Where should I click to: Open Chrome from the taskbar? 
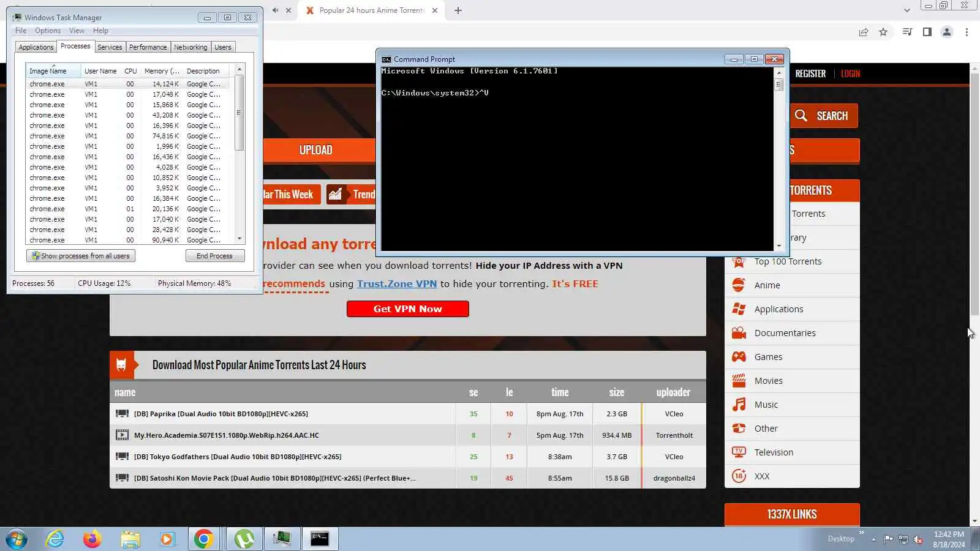click(203, 539)
